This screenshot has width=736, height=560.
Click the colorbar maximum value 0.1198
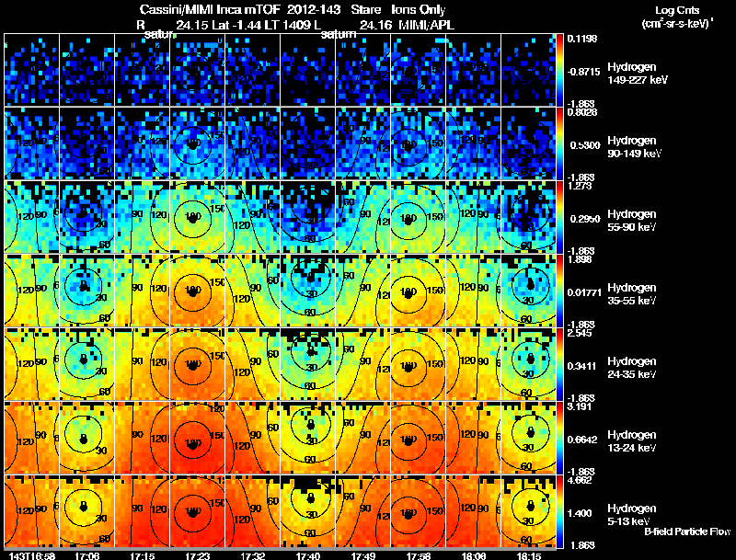tap(582, 39)
